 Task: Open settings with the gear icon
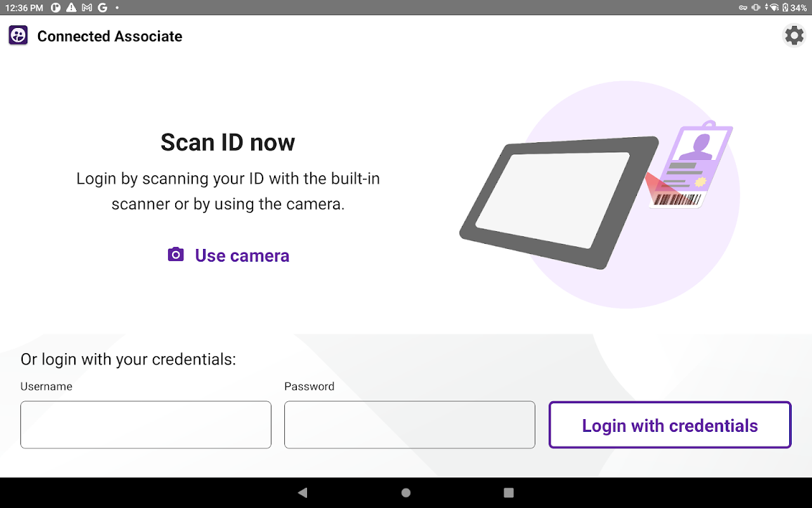794,36
